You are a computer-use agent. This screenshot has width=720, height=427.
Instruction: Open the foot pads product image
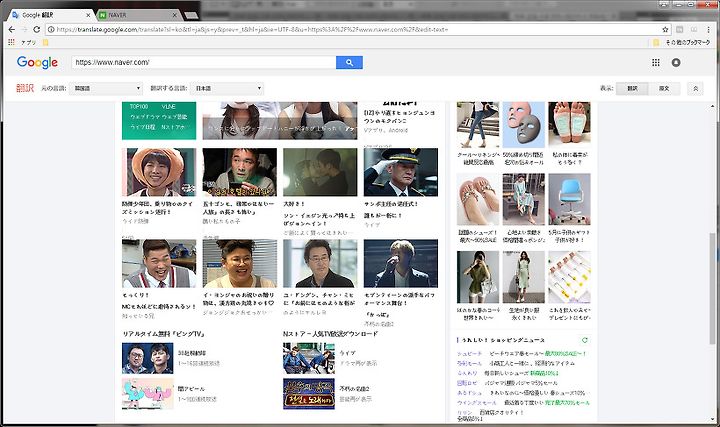pyautogui.click(x=569, y=124)
